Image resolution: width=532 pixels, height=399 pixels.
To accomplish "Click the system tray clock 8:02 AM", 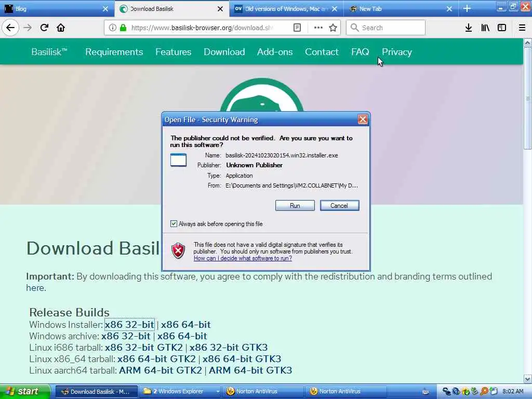I will pos(513,391).
